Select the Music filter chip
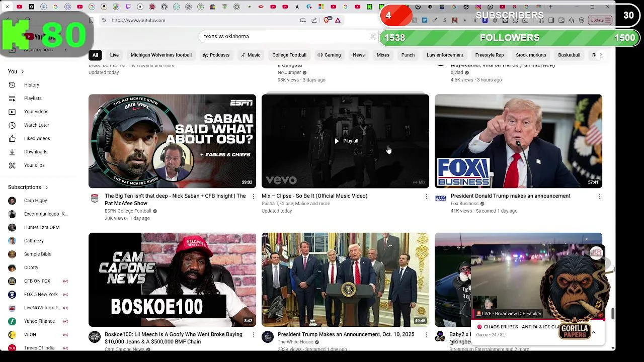Screen dimensions: 644x362 click(x=251, y=55)
